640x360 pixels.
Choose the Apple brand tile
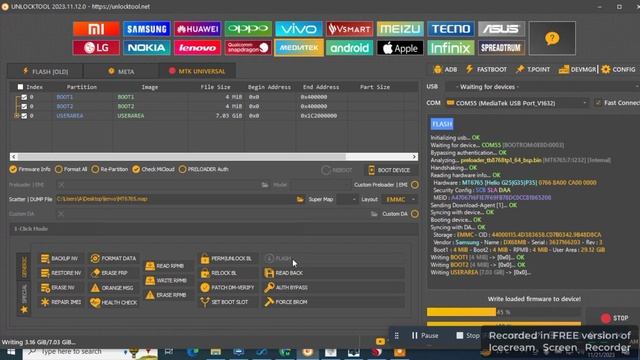(x=400, y=48)
